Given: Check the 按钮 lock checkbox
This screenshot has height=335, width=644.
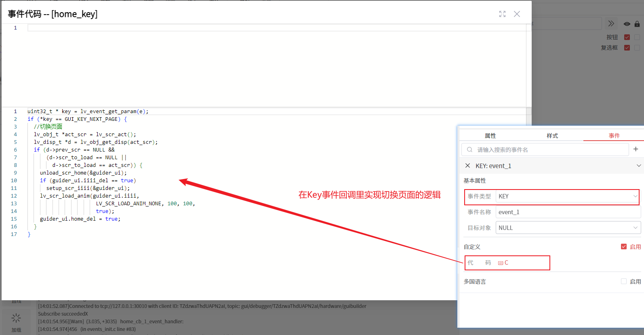Looking at the screenshot, I should [x=637, y=37].
